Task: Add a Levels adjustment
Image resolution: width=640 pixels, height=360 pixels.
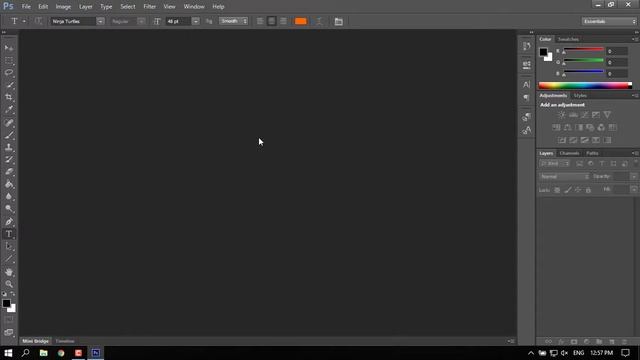Action: tap(573, 115)
